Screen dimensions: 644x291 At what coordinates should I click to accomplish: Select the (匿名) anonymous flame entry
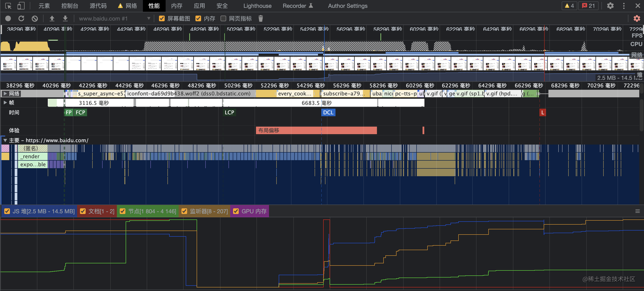[x=33, y=148]
